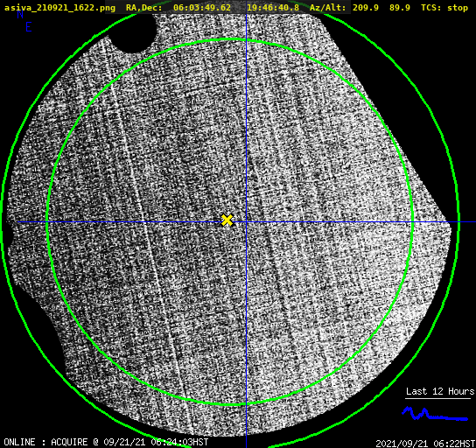Click the outer green horizon circle left edge

(3, 222)
